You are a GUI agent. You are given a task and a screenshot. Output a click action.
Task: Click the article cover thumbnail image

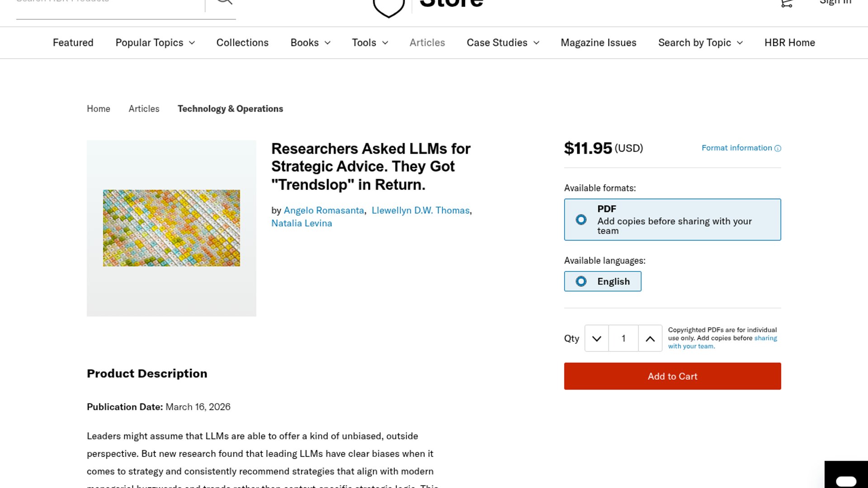point(171,228)
